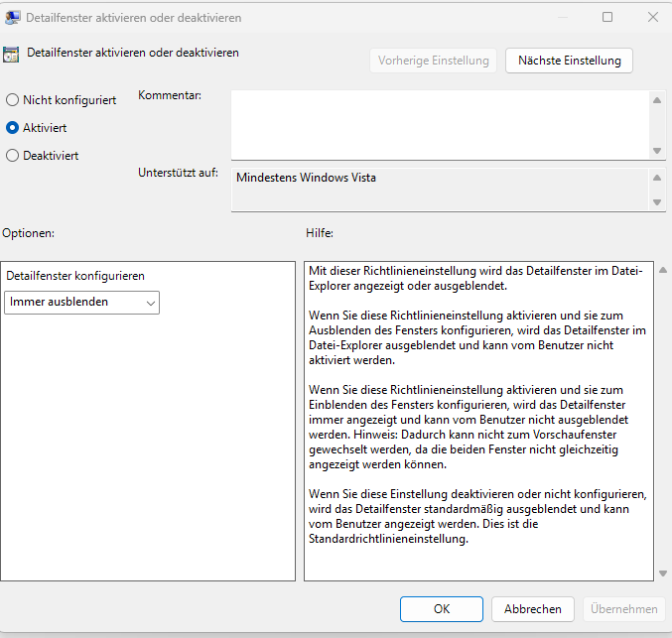Click the minimize button in title bar
This screenshot has height=638, width=672.
(563, 17)
